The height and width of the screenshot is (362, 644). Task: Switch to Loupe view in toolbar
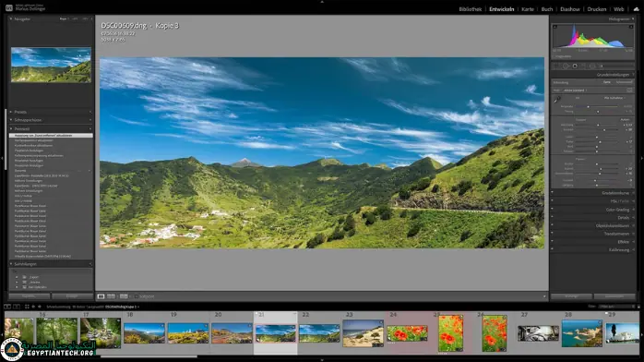tap(101, 296)
